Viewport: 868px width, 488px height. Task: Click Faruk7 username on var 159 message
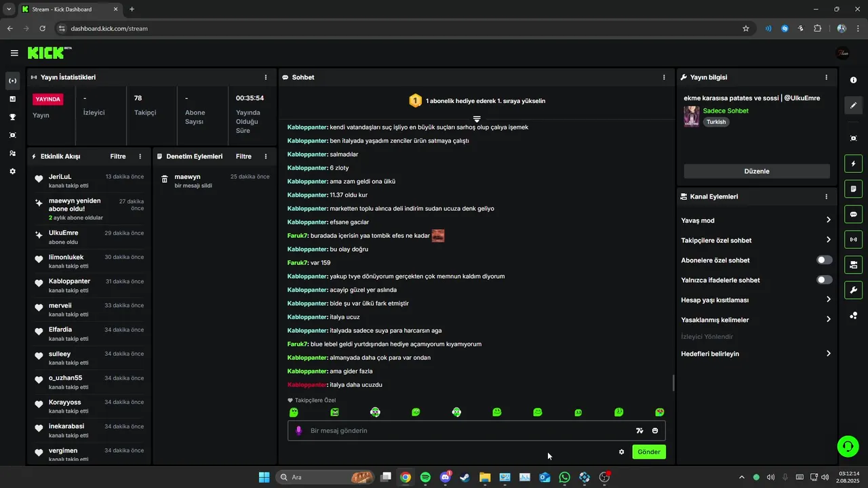(298, 263)
